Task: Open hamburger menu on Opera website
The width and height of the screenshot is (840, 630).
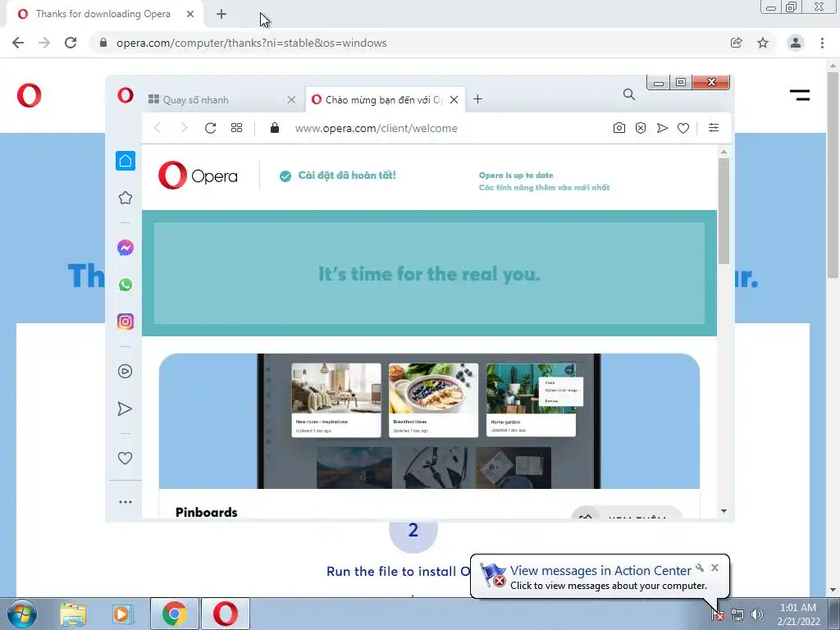Action: coord(800,95)
